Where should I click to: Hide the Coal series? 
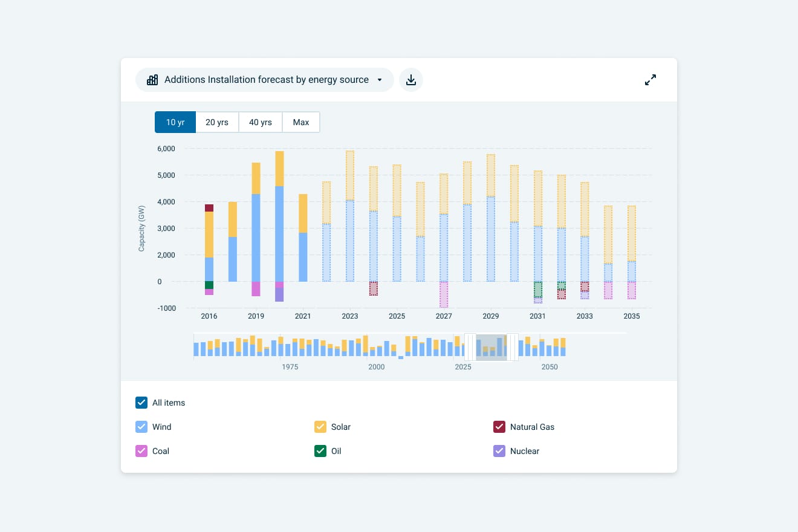pos(141,451)
